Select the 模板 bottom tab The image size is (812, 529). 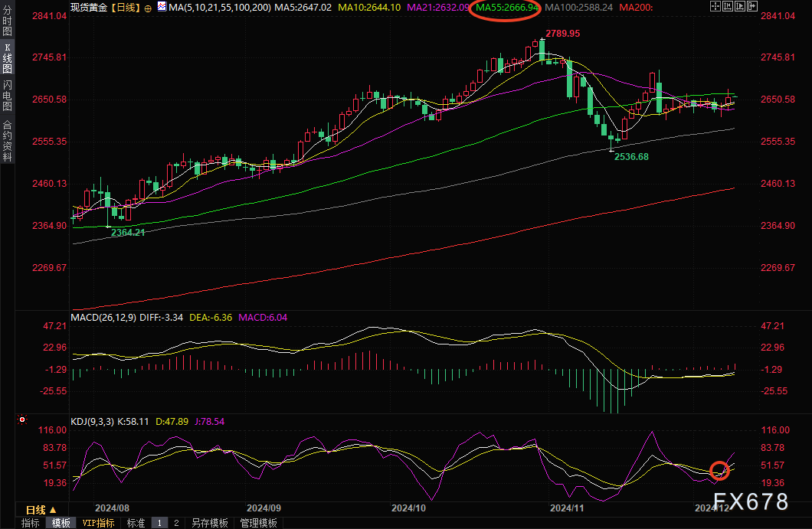[x=61, y=523]
